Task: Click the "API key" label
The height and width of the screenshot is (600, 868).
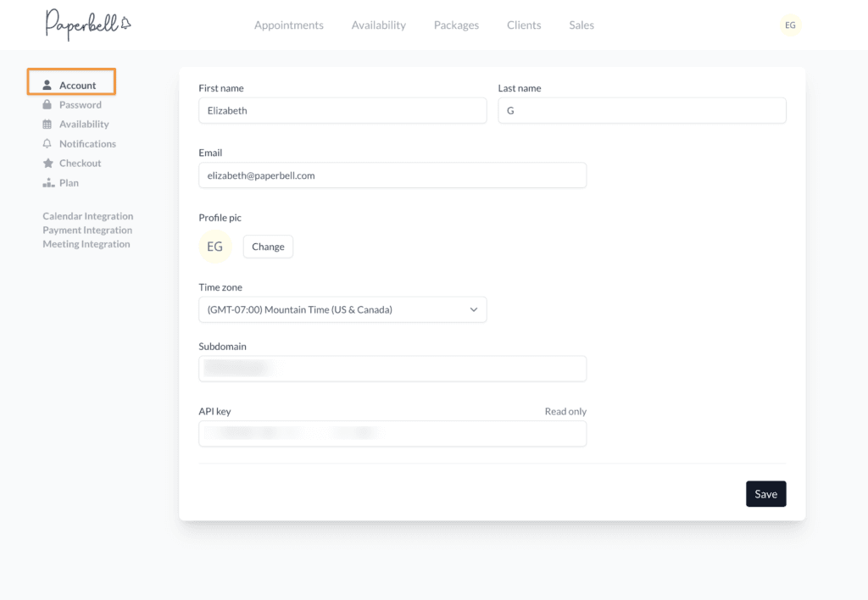Action: [214, 411]
